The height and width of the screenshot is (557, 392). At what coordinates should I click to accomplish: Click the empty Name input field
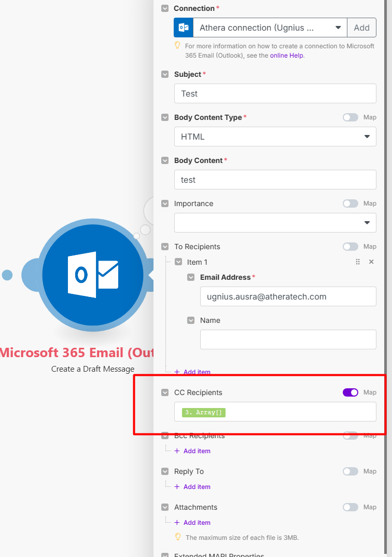coord(288,339)
